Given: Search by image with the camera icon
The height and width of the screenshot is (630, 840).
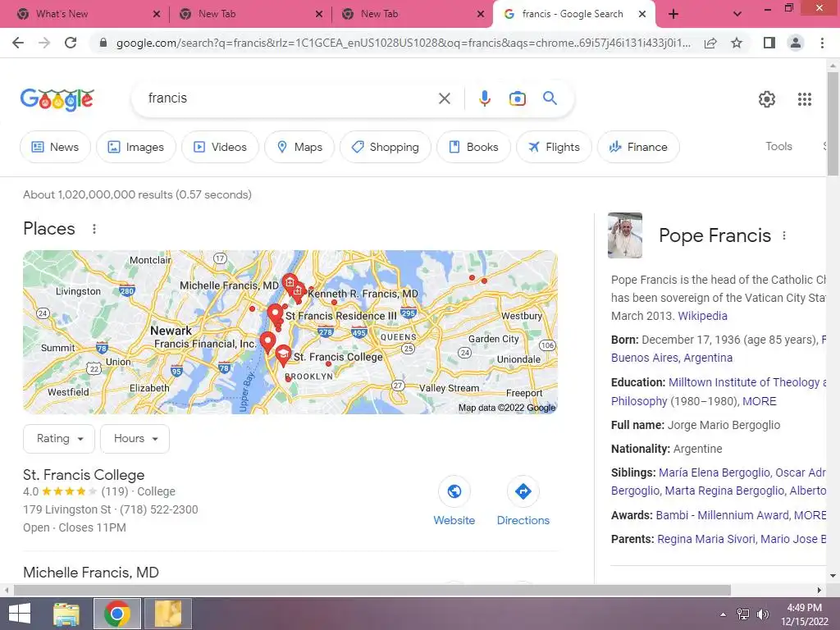Looking at the screenshot, I should (517, 98).
